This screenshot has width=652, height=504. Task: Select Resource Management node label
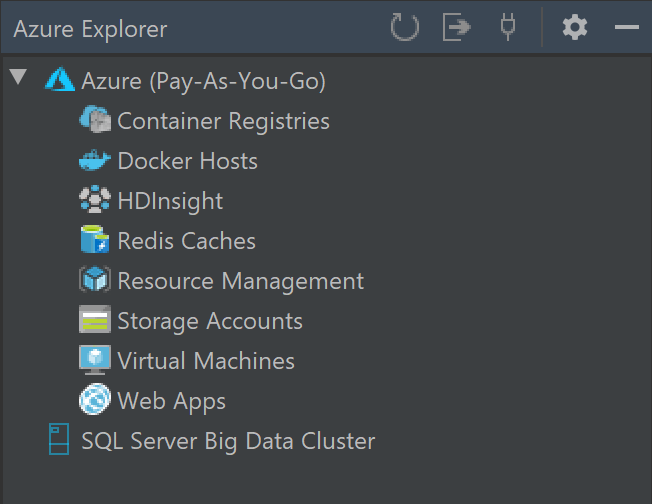(x=241, y=281)
